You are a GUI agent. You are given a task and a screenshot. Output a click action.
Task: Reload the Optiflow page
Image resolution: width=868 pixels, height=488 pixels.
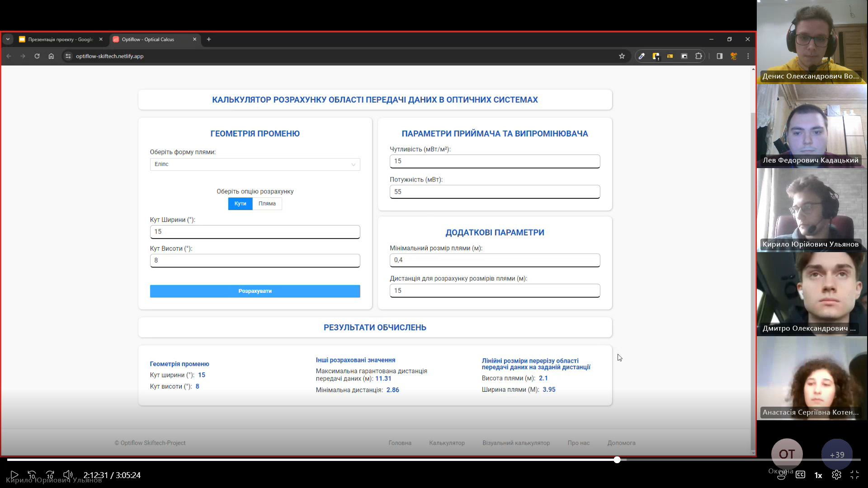click(x=37, y=56)
